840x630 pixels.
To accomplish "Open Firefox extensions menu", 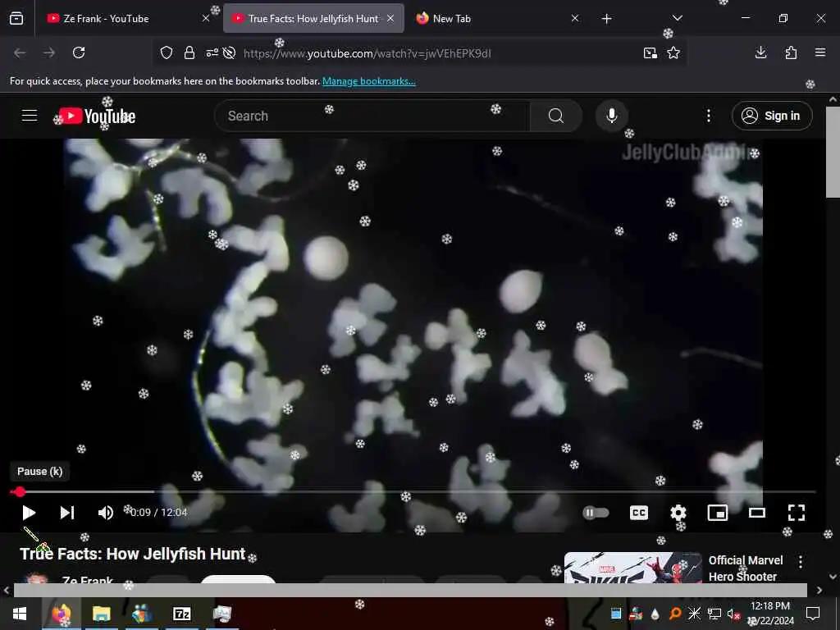I will (x=791, y=52).
